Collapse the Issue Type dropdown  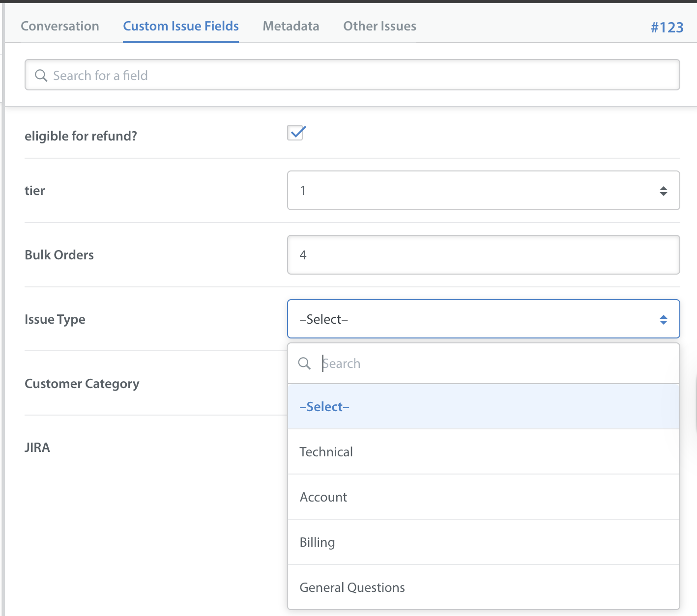[484, 319]
